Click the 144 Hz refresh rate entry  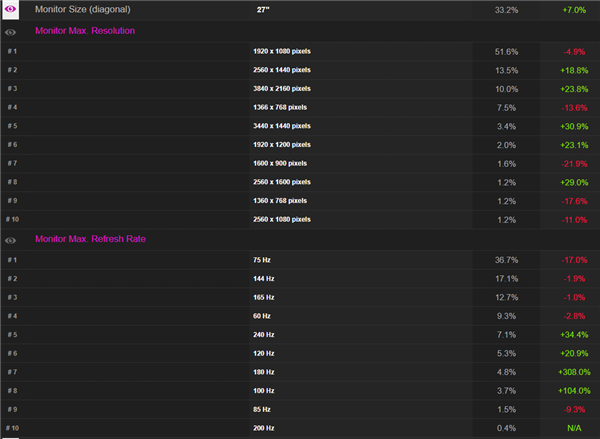(x=266, y=279)
